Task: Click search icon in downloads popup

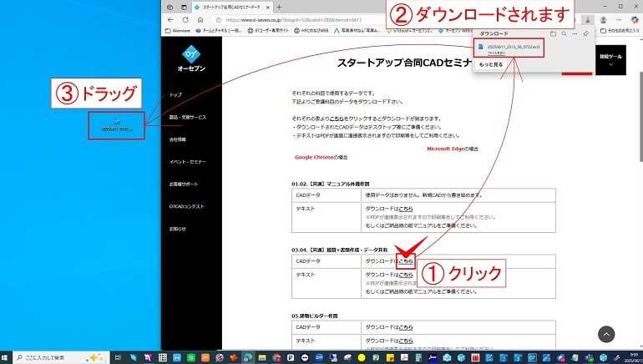Action: click(564, 33)
